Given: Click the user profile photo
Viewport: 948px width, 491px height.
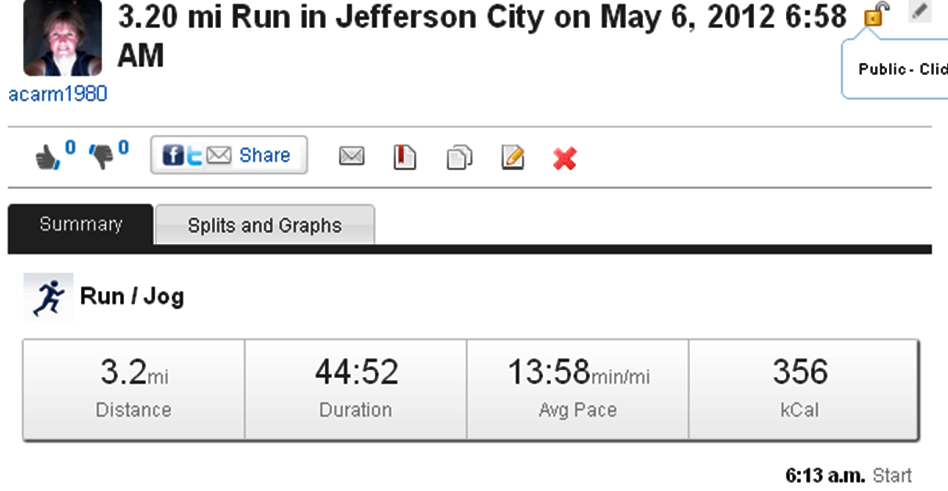Looking at the screenshot, I should point(62,38).
